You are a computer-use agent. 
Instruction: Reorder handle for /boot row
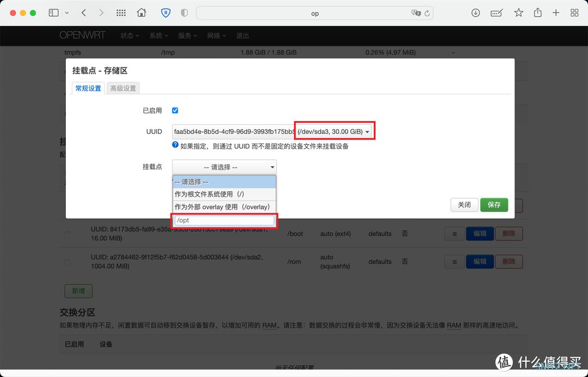click(455, 234)
